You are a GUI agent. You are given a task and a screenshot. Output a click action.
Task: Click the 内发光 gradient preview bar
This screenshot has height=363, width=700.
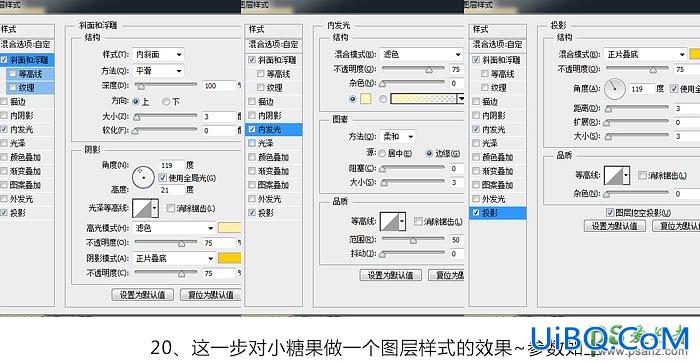pyautogui.click(x=424, y=99)
